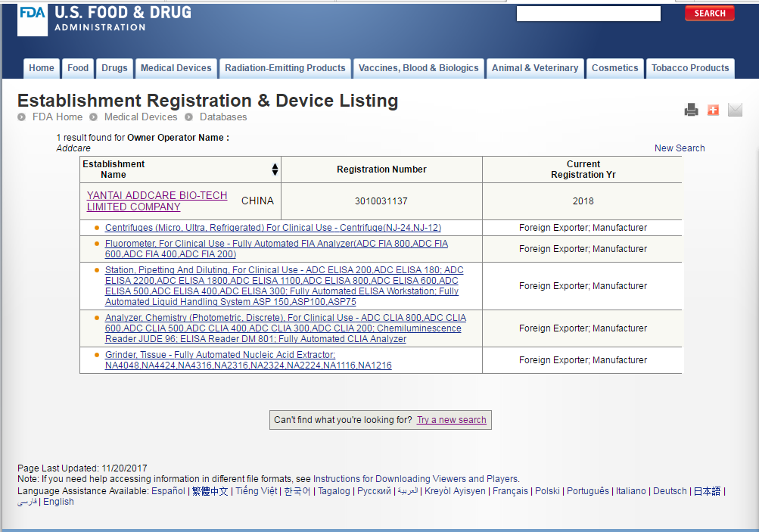Select Polski language assistance

tap(547, 491)
